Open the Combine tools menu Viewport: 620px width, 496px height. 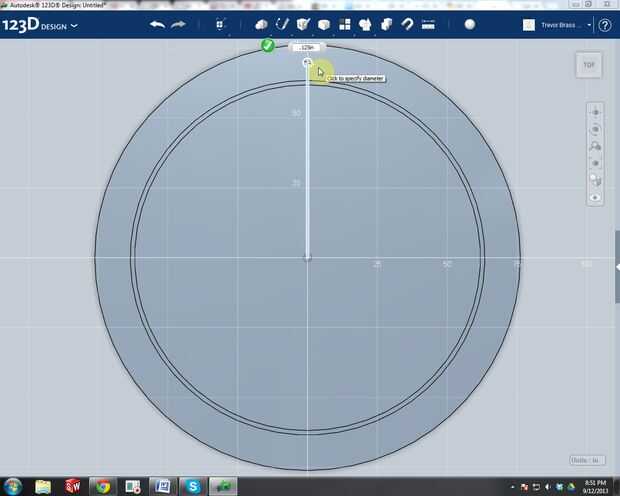pos(386,25)
